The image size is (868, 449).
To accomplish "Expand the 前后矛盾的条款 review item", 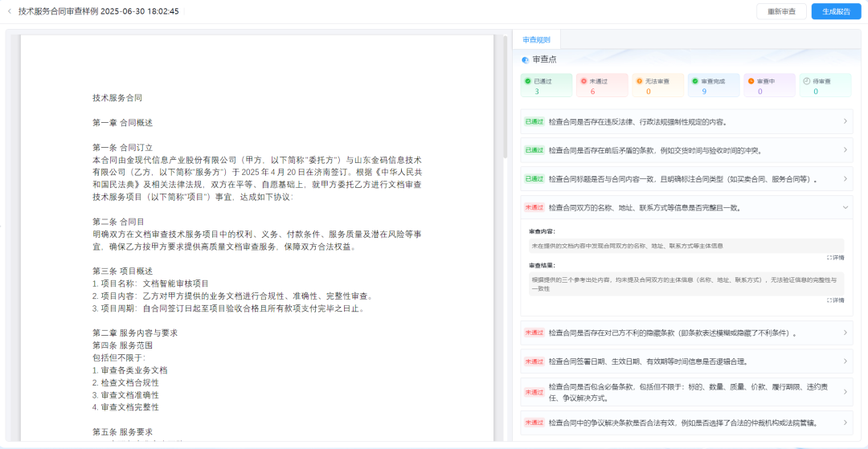I will pos(845,150).
